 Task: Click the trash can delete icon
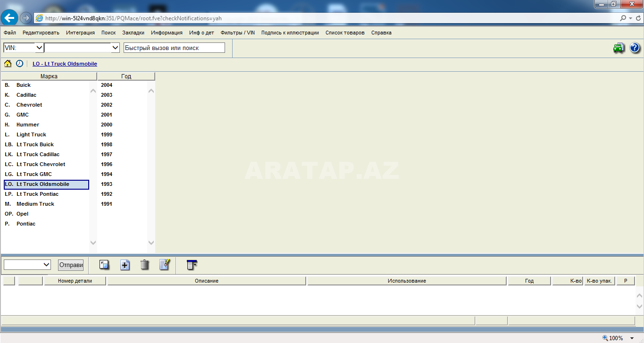(x=145, y=265)
